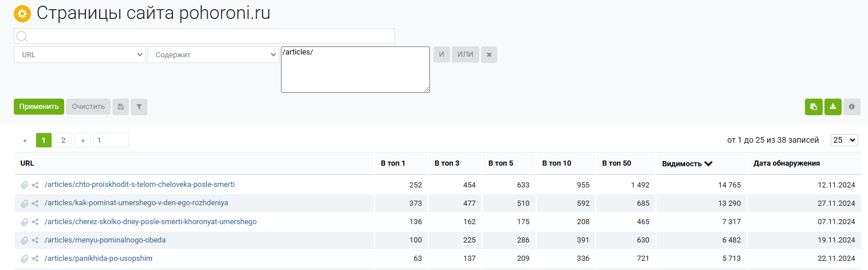Click the orange gear icon beside the page title
The image size is (868, 270).
[x=22, y=14]
